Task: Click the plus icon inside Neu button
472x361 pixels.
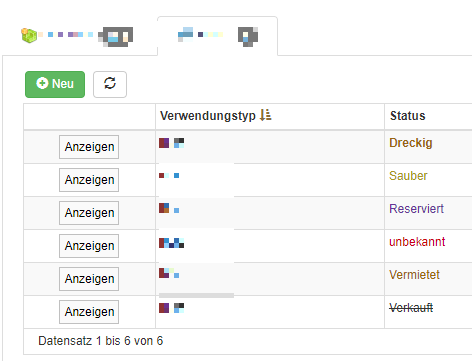Action: (42, 83)
